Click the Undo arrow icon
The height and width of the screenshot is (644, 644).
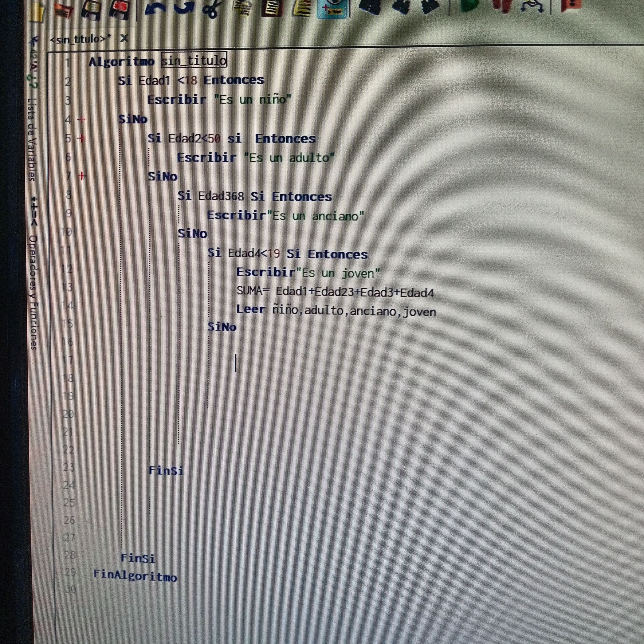click(x=155, y=9)
